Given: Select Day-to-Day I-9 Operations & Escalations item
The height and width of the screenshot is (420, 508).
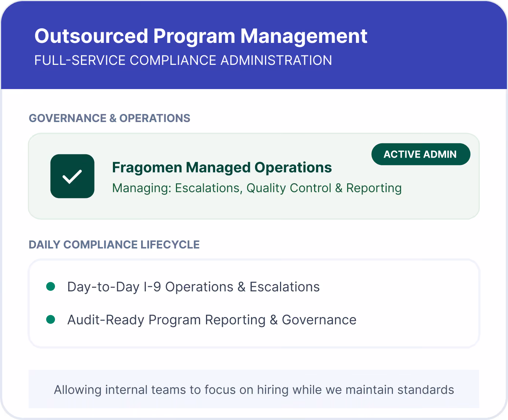Looking at the screenshot, I should tap(194, 287).
